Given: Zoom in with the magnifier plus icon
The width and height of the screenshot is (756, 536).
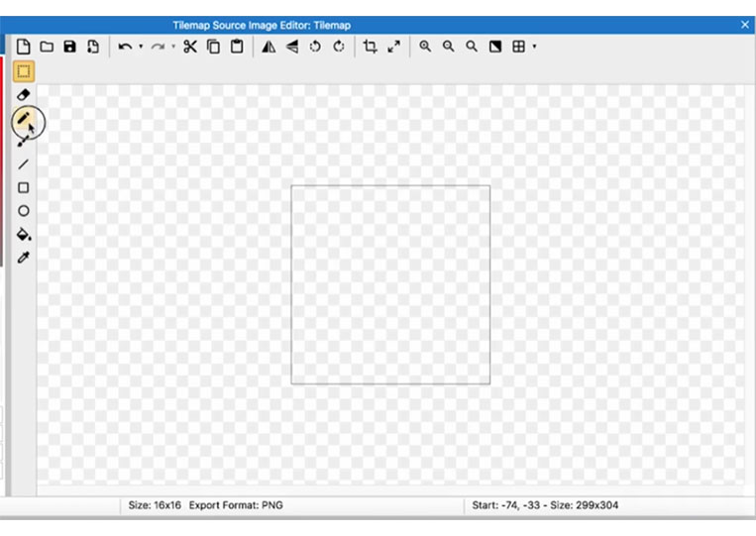Looking at the screenshot, I should (x=425, y=47).
